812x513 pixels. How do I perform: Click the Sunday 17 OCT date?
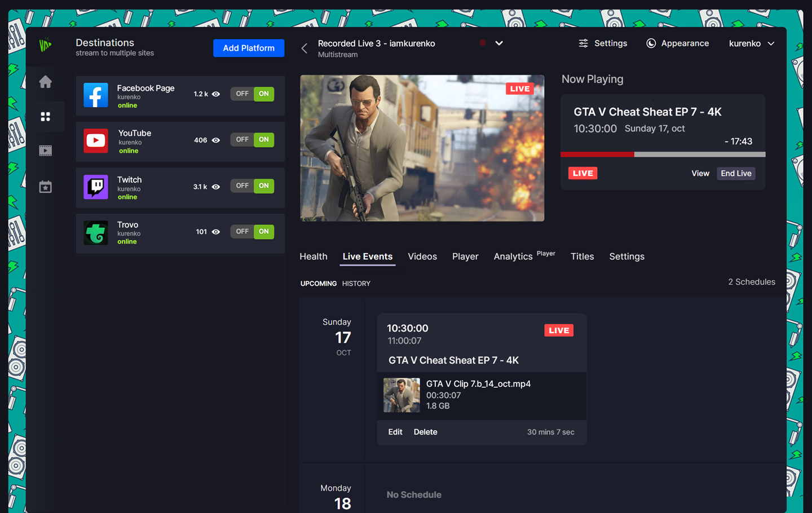coord(337,337)
